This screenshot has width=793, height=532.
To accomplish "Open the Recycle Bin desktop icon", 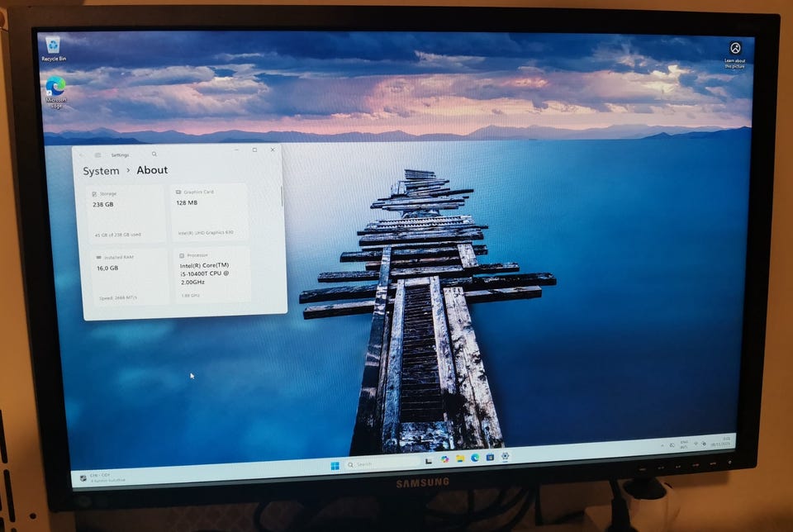I will [x=53, y=49].
